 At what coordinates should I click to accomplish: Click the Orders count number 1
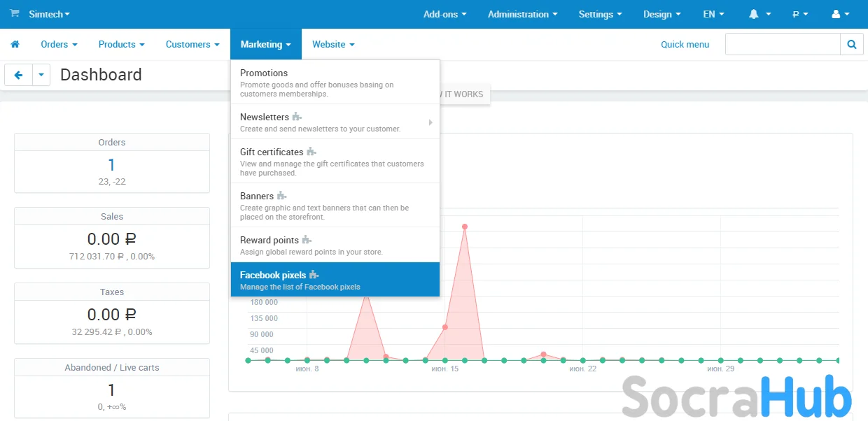click(111, 165)
